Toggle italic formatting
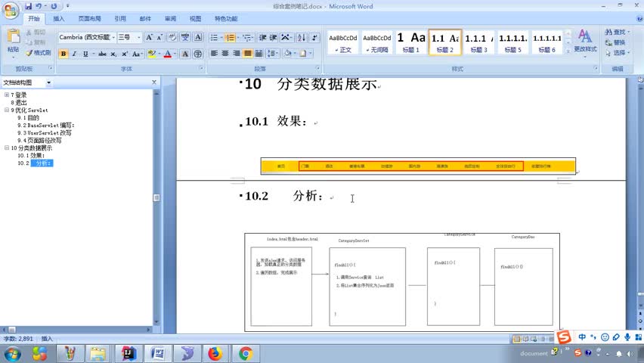 (x=74, y=54)
